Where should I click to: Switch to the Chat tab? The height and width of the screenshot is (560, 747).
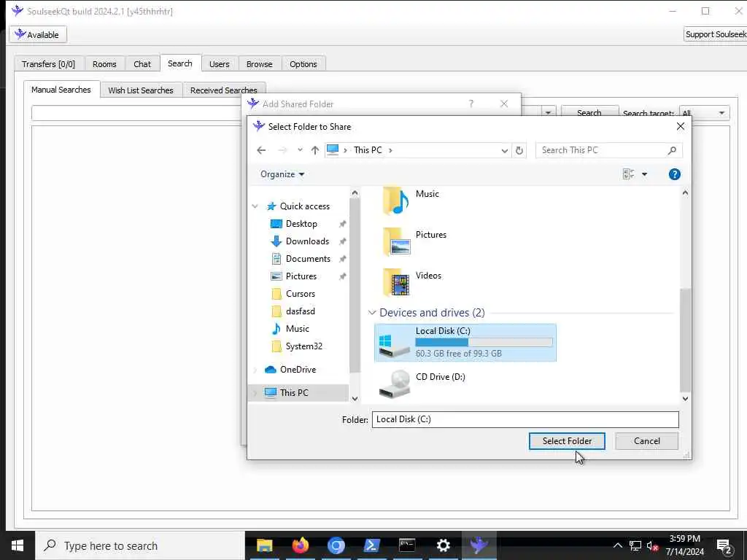tap(142, 64)
